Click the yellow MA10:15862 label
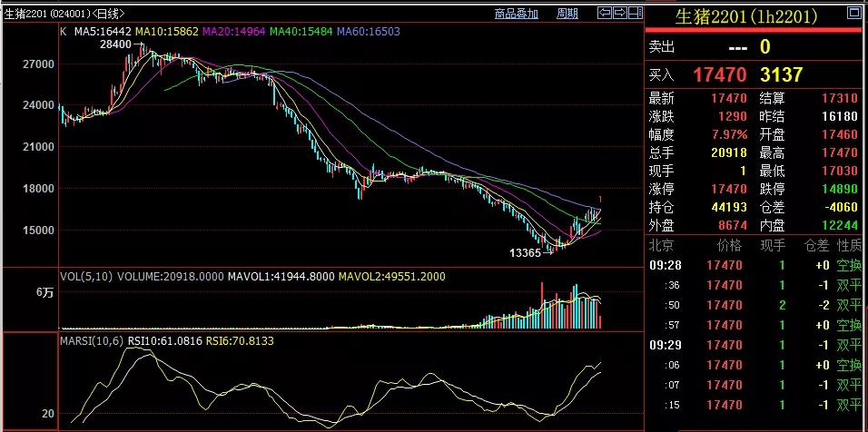Viewport: 868px width, 432px height. tap(166, 31)
